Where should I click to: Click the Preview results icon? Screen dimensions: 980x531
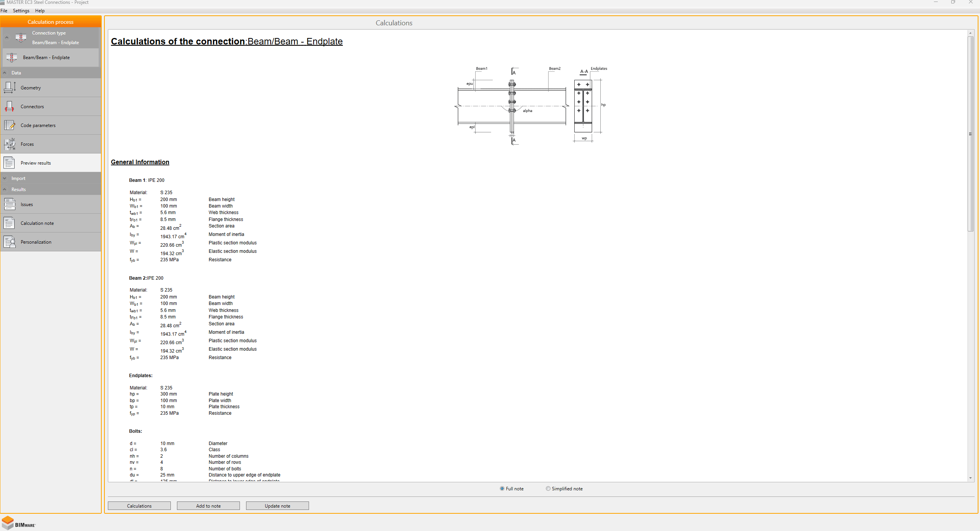pyautogui.click(x=10, y=163)
